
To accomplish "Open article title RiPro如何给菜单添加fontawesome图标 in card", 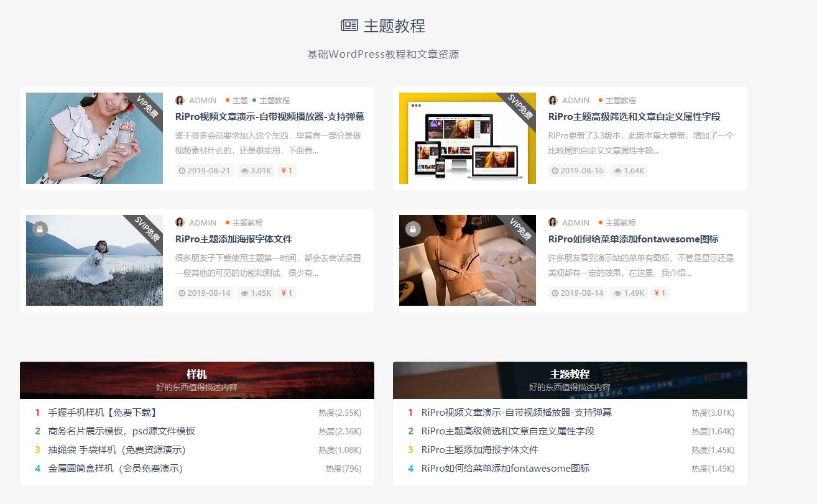I will [x=633, y=239].
